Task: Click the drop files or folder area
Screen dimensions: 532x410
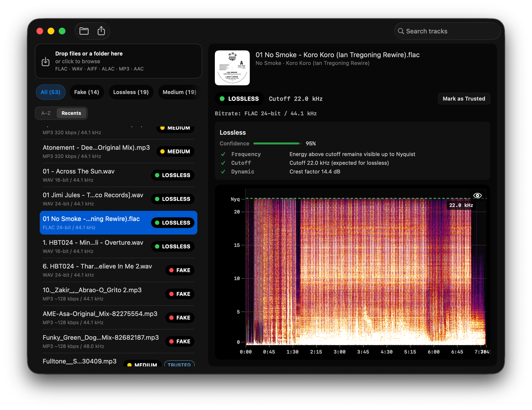Action: [x=118, y=61]
